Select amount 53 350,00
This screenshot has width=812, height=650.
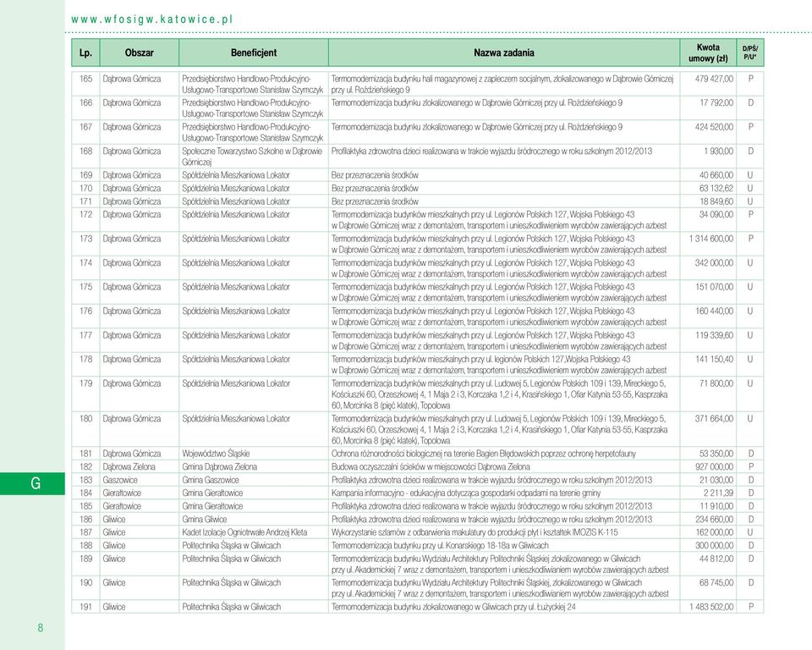(716, 454)
